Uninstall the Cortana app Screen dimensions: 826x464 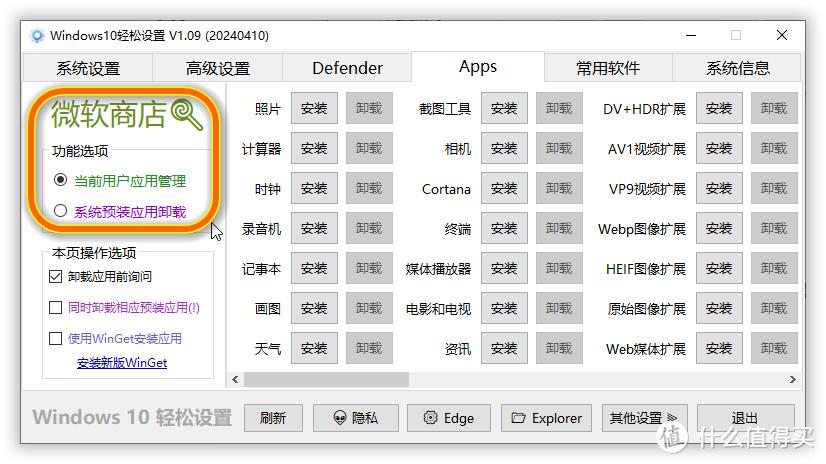click(x=559, y=189)
